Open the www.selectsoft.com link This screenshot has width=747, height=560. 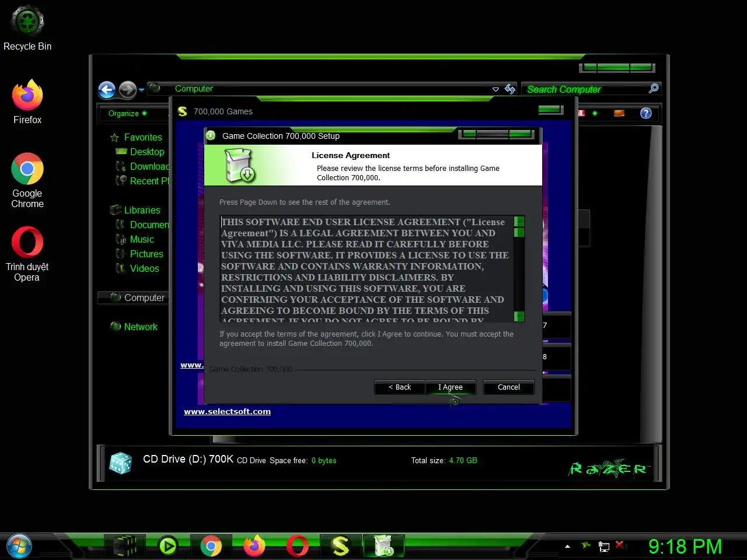coord(227,411)
